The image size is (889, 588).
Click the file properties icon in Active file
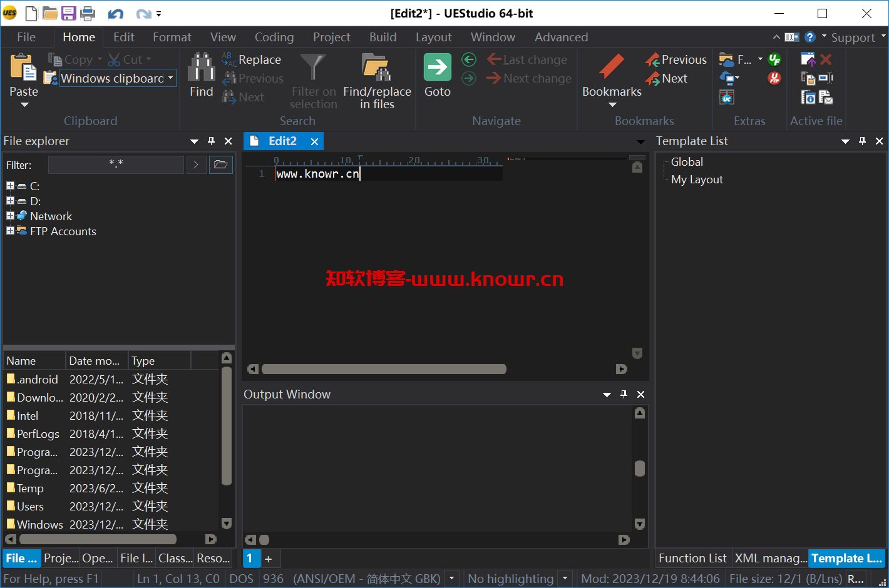pyautogui.click(x=808, y=97)
